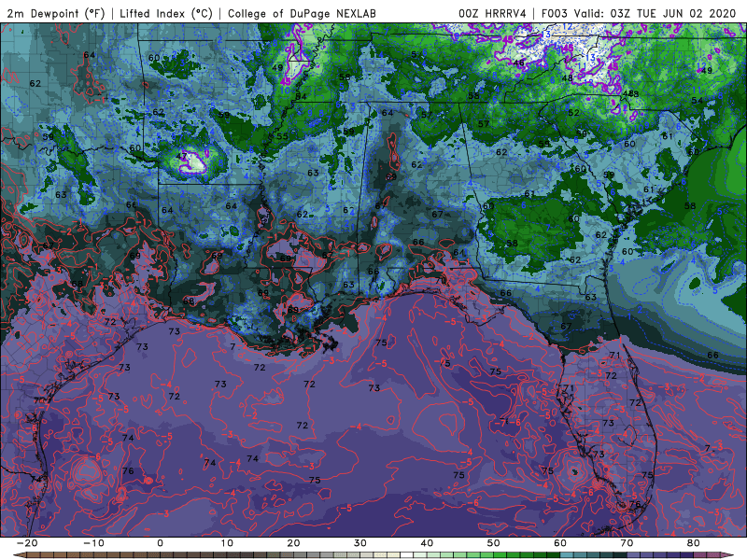Viewport: 747px width, 560px height.
Task: Click the 30 label on the color scale
Action: point(360,543)
